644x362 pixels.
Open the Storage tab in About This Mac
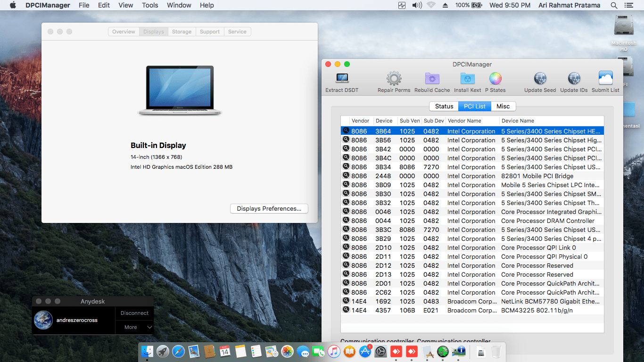[x=182, y=32]
